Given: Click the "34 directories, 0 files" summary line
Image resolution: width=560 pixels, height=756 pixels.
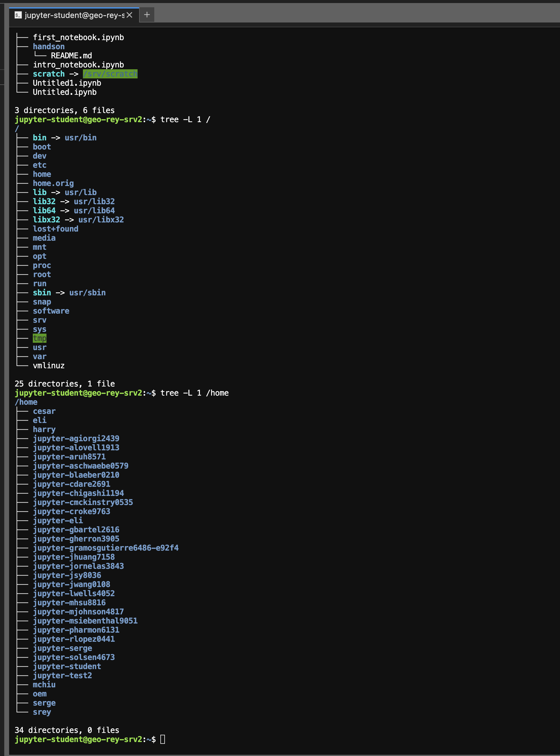Looking at the screenshot, I should (x=67, y=730).
